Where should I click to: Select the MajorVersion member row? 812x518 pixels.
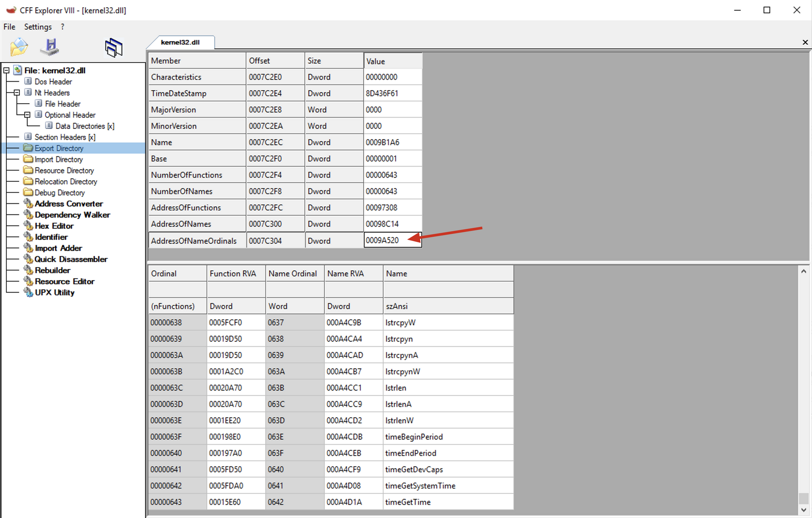click(285, 110)
